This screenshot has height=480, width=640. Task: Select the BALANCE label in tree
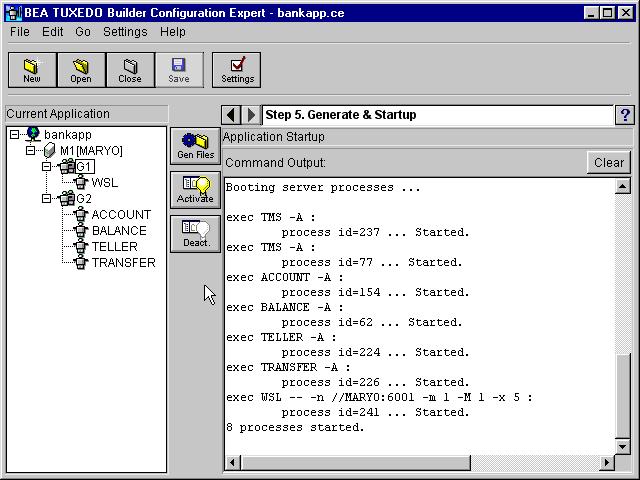(119, 231)
